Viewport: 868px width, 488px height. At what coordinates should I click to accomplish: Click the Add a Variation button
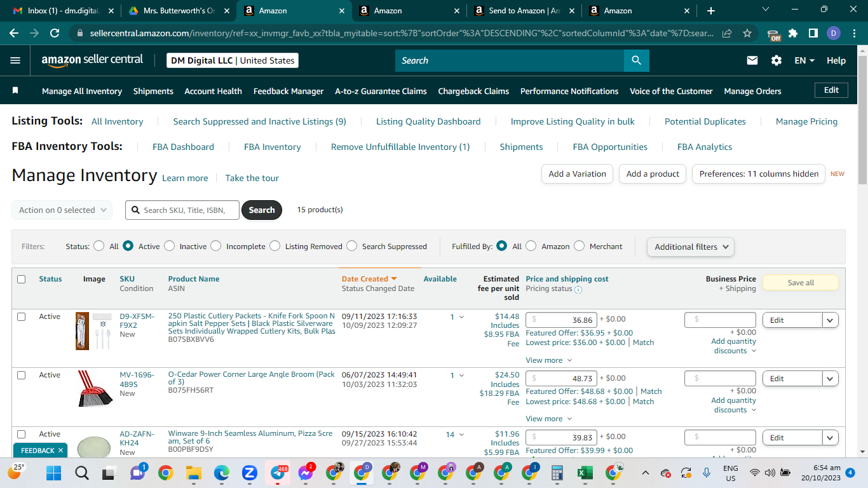tap(577, 174)
